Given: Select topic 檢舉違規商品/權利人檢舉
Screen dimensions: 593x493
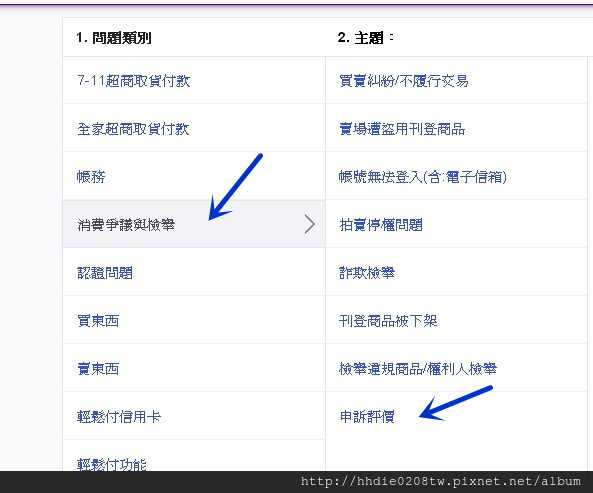Looking at the screenshot, I should point(418,369).
